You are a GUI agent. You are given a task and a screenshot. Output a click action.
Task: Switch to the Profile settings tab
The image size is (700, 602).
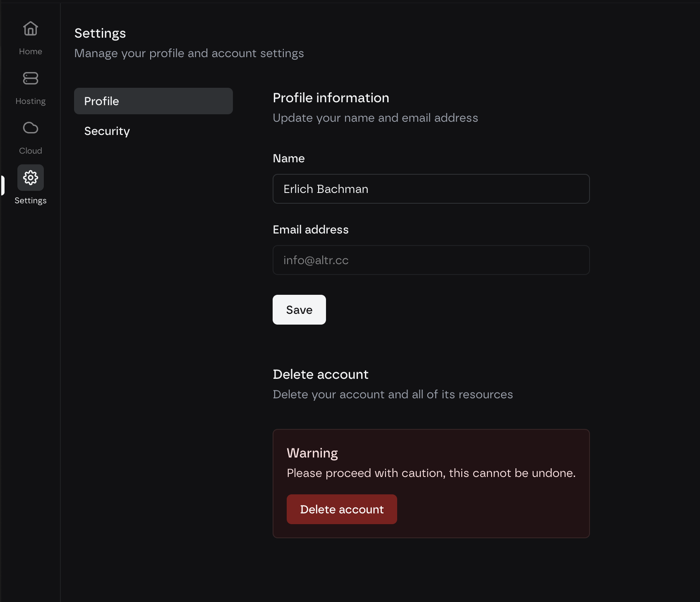[153, 101]
